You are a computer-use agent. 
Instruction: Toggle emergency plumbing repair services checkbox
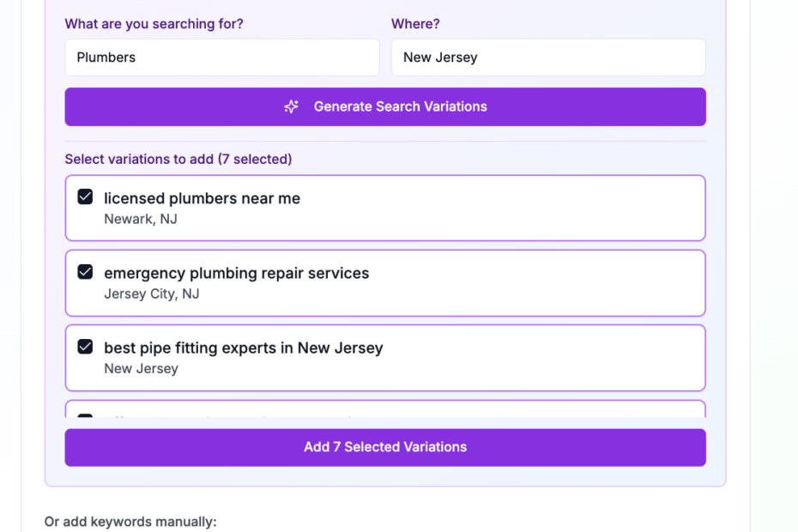point(85,272)
